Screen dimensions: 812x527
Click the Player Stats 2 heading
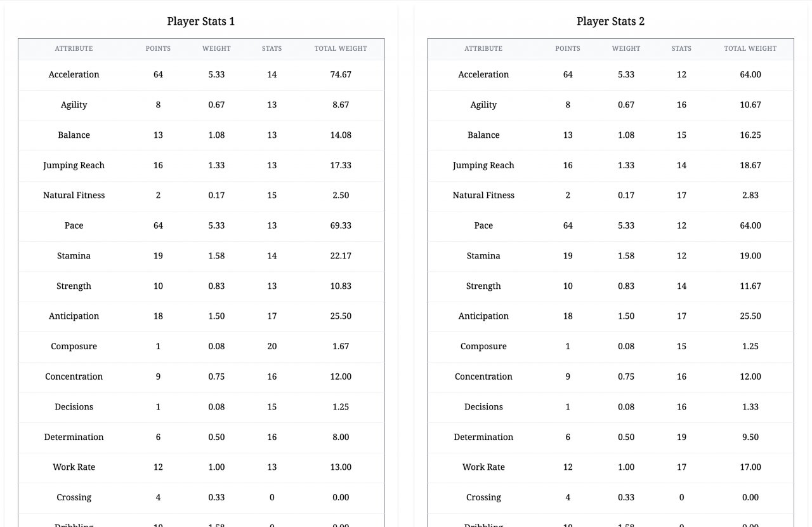(610, 21)
